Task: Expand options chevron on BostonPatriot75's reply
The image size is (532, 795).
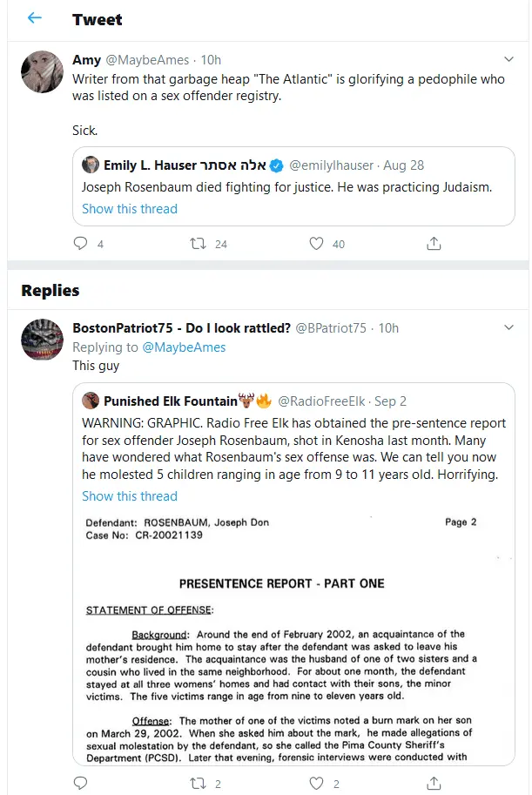Action: pyautogui.click(x=509, y=327)
